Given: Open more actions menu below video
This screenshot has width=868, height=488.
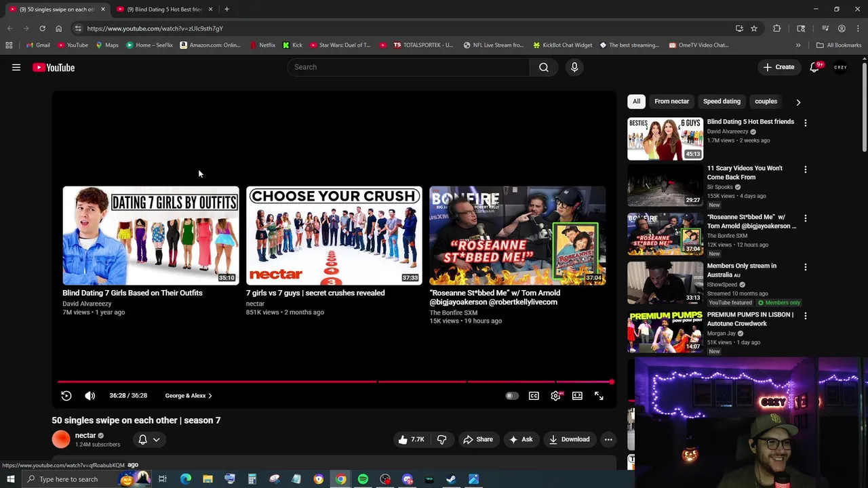Looking at the screenshot, I should 608,439.
